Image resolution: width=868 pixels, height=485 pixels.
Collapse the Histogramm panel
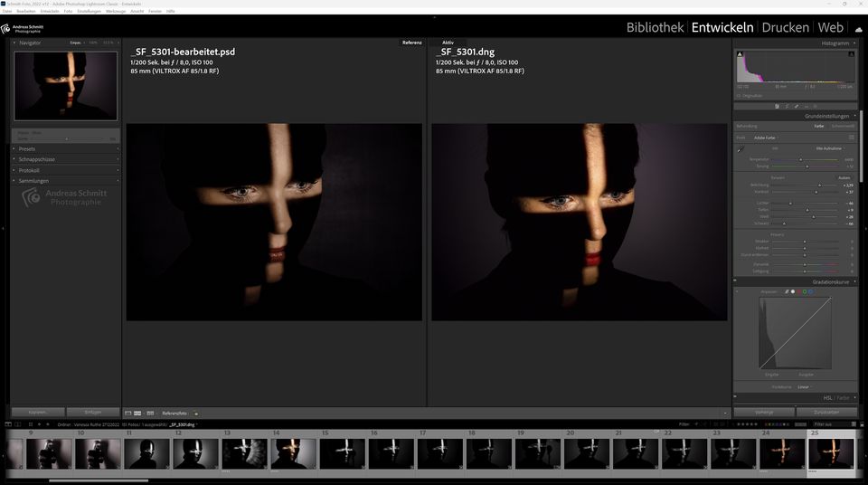click(854, 43)
